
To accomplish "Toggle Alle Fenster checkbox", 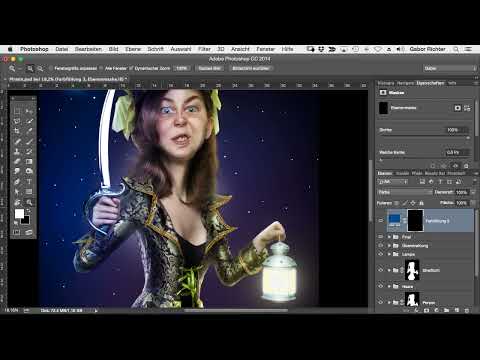I will [x=101, y=68].
